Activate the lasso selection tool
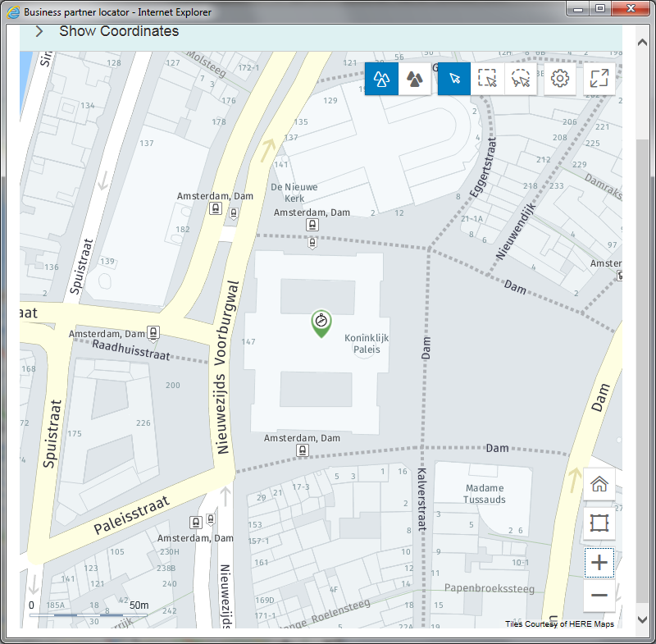This screenshot has height=644, width=656. (x=520, y=79)
